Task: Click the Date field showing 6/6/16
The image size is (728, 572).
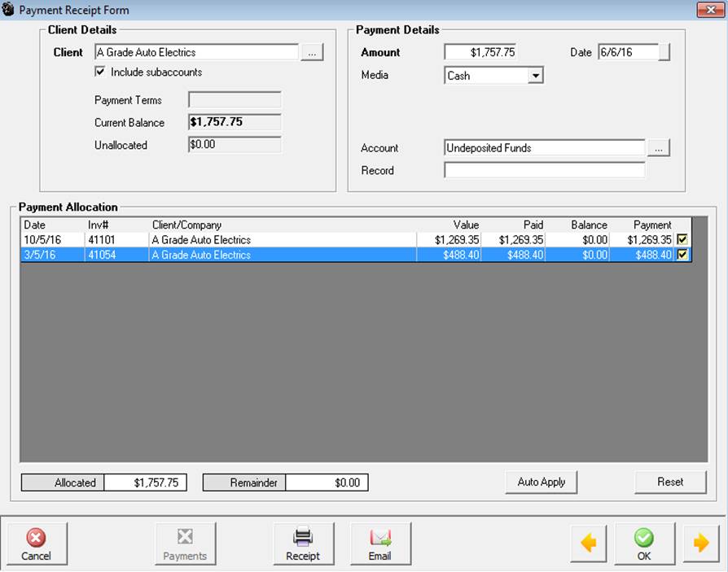Action: pos(628,52)
